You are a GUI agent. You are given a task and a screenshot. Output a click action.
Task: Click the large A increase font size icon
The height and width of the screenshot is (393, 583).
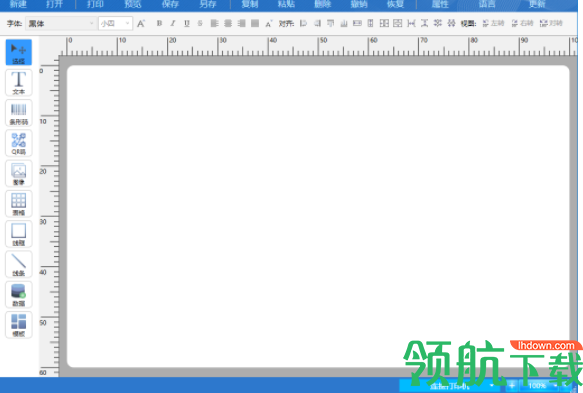click(x=141, y=23)
